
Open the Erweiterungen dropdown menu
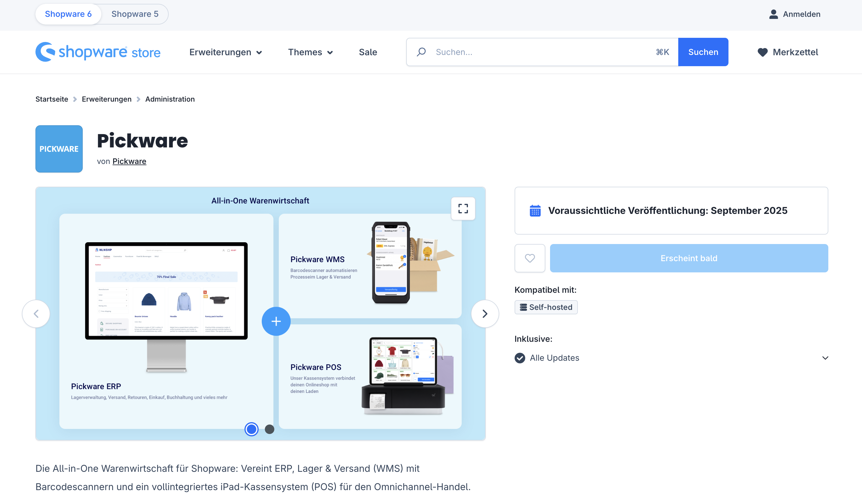pos(226,52)
